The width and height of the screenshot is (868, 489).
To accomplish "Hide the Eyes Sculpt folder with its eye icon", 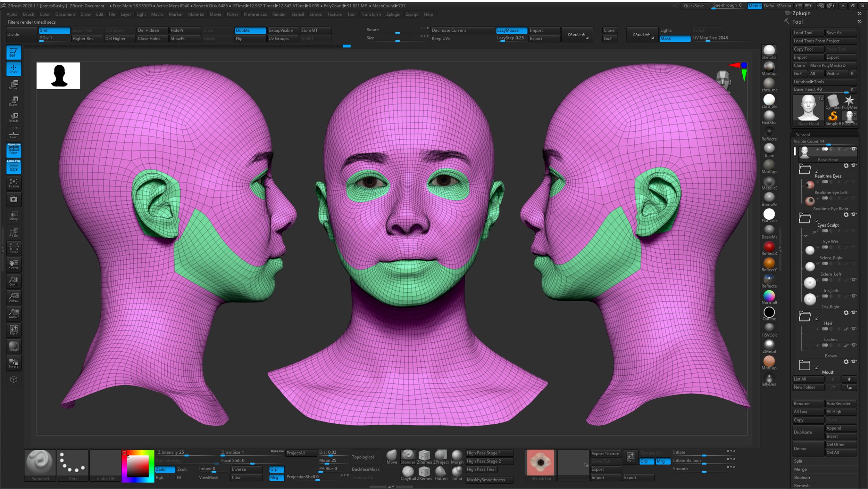I will point(854,214).
